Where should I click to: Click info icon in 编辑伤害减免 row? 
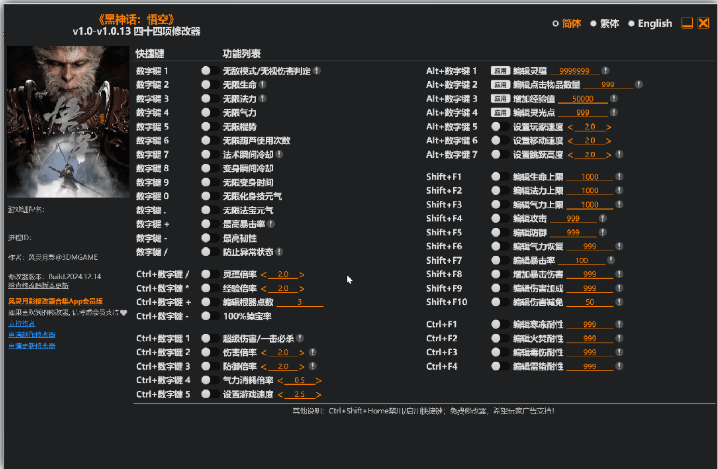click(619, 302)
